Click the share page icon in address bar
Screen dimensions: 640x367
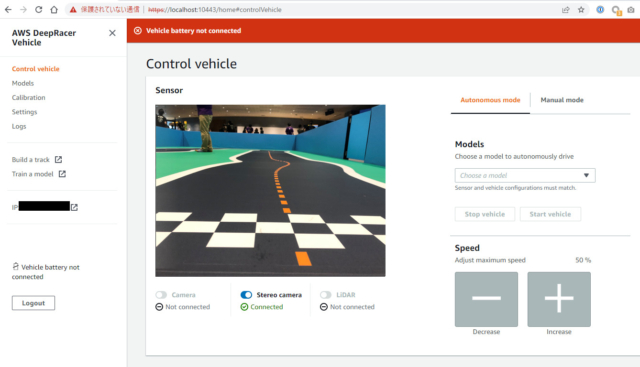click(x=566, y=10)
